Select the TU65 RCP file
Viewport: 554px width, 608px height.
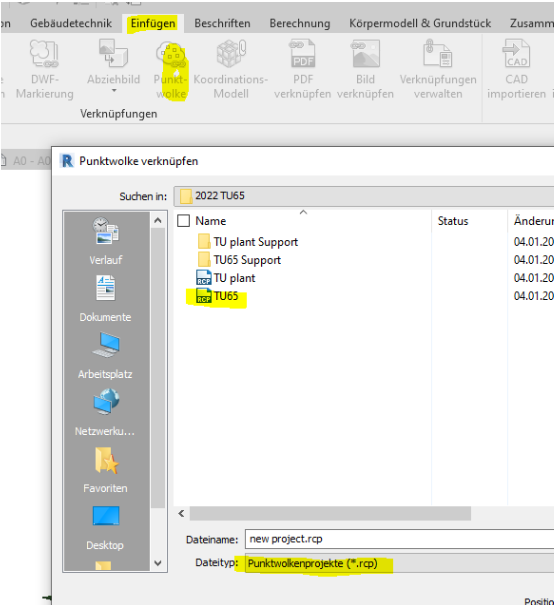tap(217, 296)
